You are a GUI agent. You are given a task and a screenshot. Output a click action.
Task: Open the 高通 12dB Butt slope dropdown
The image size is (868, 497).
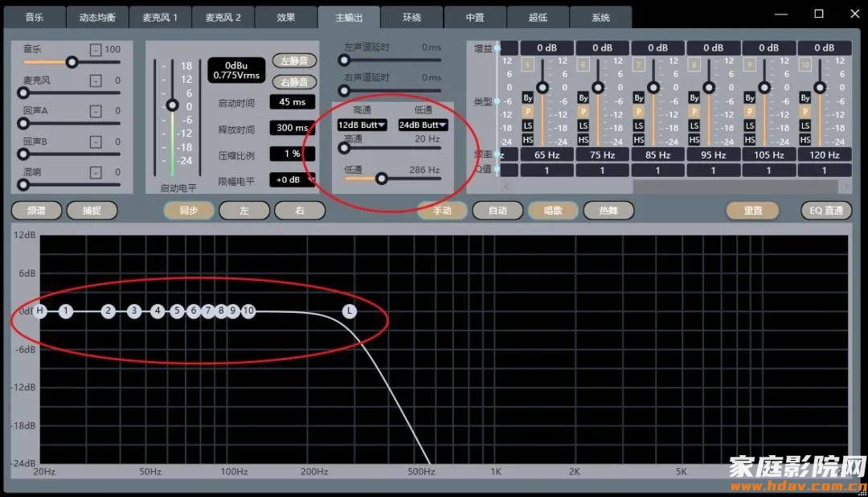[x=362, y=125]
